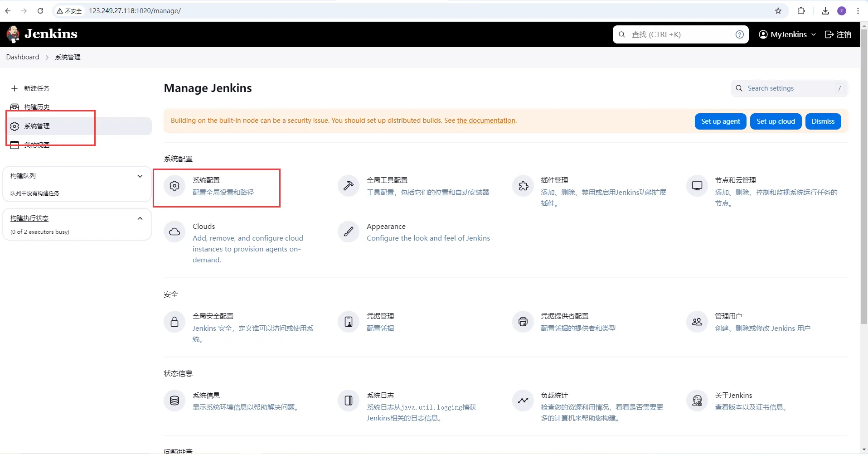Click the monitor icon for 节点和云管理
This screenshot has height=454, width=868.
click(x=697, y=186)
